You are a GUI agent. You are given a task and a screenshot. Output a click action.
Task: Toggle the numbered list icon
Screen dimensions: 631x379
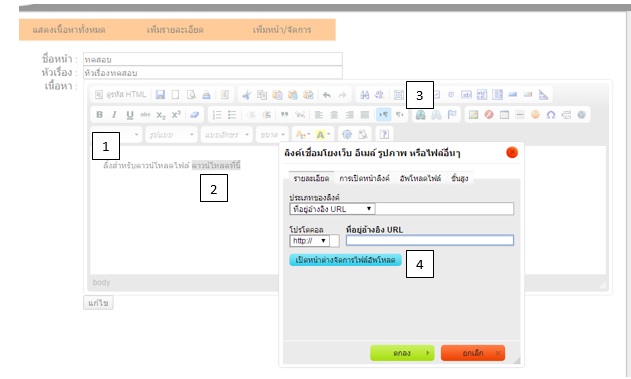click(x=217, y=115)
